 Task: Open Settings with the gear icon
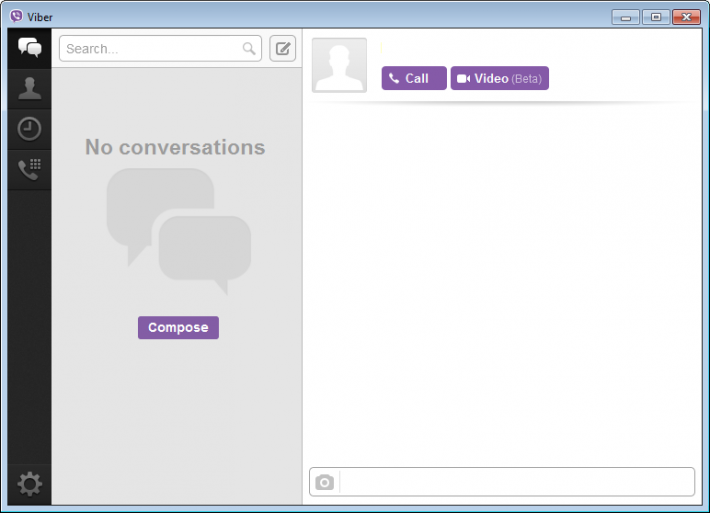pyautogui.click(x=29, y=484)
